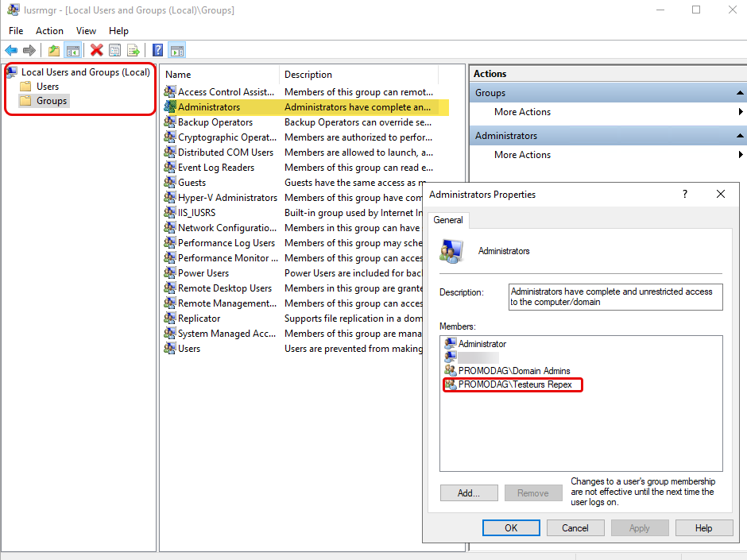
Task: Select the Users folder in console tree
Action: 47,86
